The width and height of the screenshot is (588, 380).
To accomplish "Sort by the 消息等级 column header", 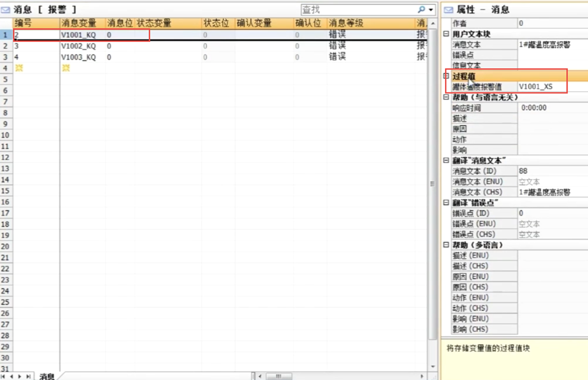I will (346, 23).
